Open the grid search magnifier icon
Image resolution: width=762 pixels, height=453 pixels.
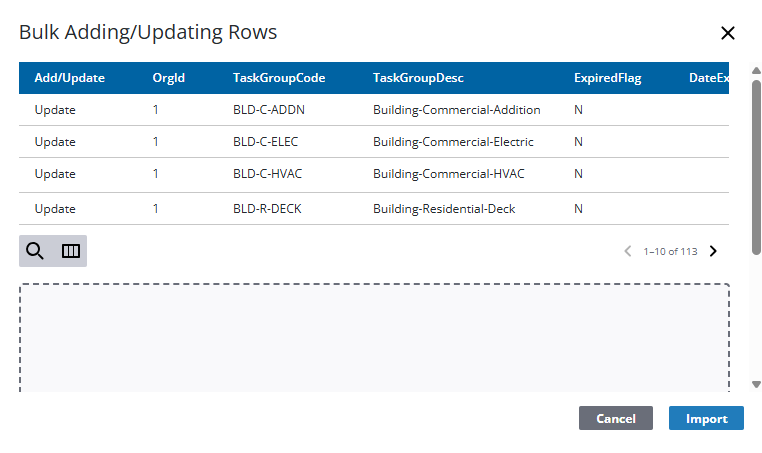[x=35, y=251]
